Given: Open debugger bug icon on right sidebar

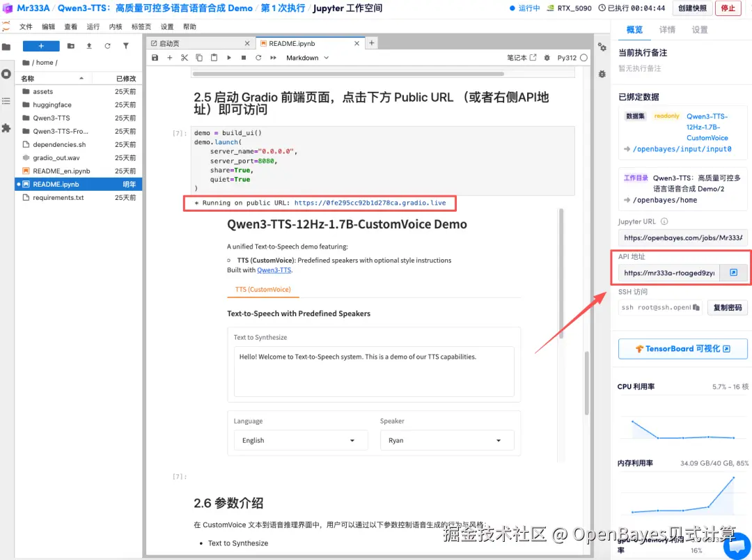Looking at the screenshot, I should point(602,74).
